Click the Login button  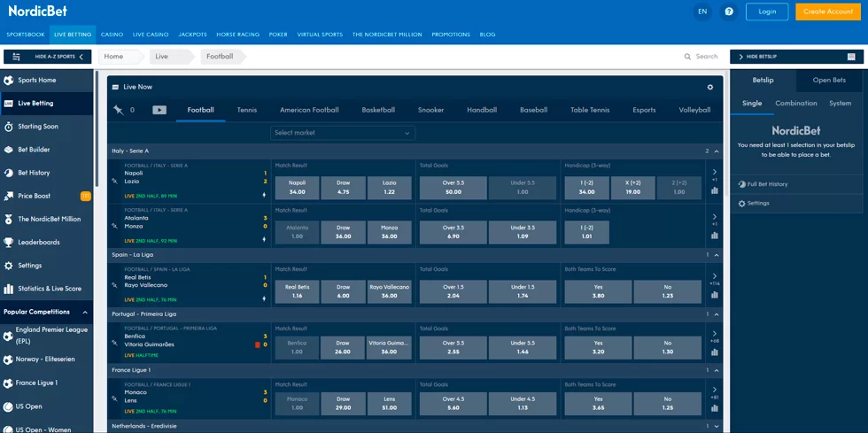pos(767,12)
